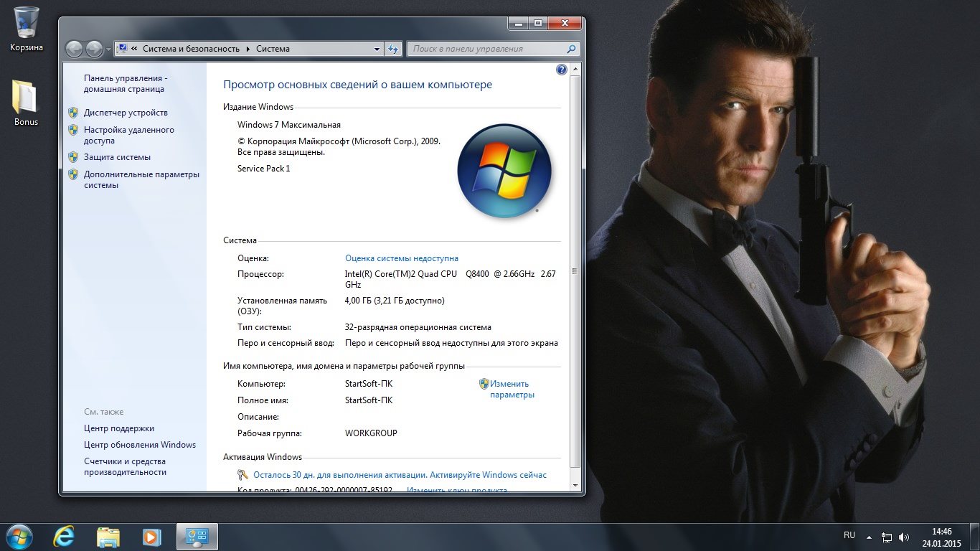Click Активируйте Windows сейчас activation link
This screenshot has width=980, height=551.
tap(488, 475)
